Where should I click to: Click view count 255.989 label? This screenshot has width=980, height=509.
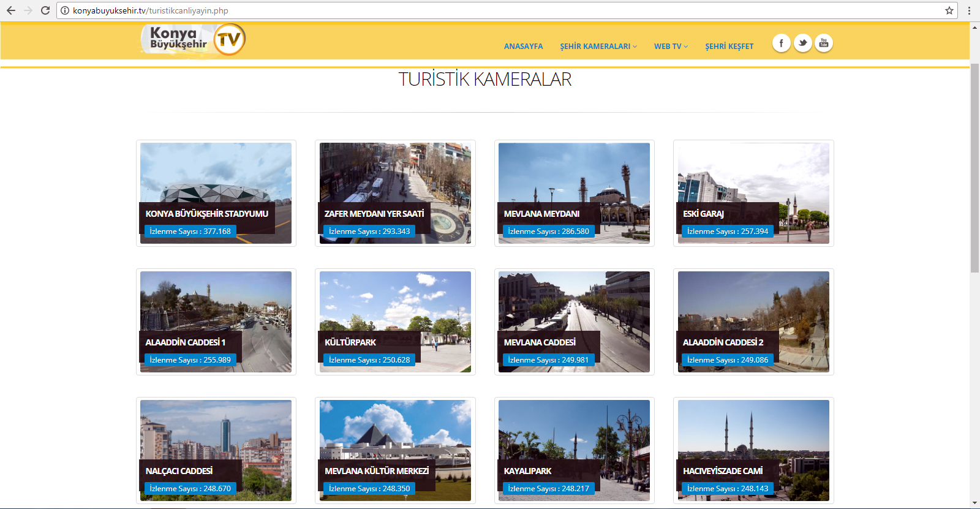coord(190,360)
